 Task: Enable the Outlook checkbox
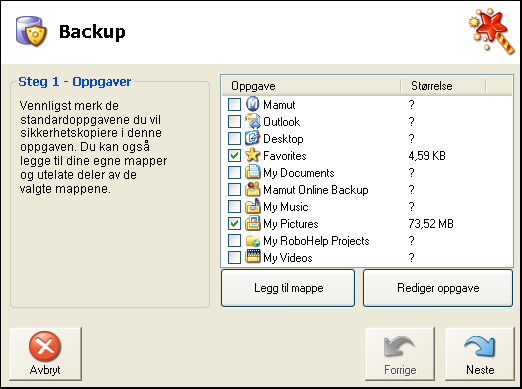click(234, 122)
